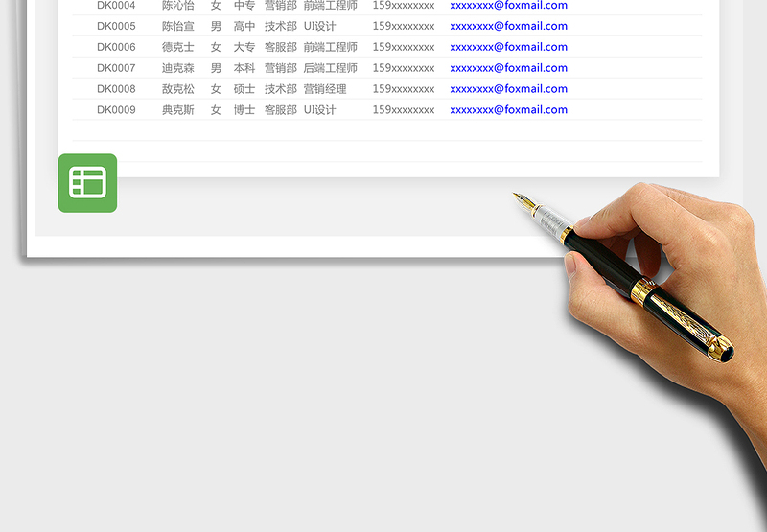
Task: Select 技术部 department in row DK0005
Action: click(281, 26)
